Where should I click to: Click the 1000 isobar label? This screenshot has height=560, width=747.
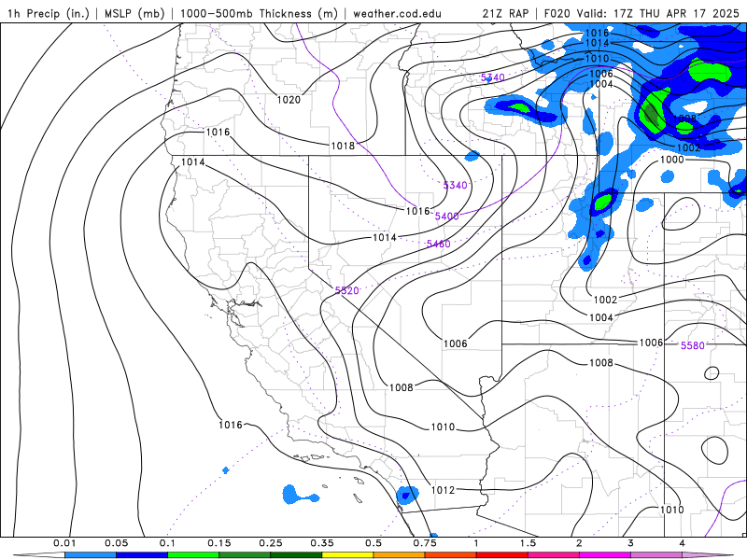click(x=671, y=160)
